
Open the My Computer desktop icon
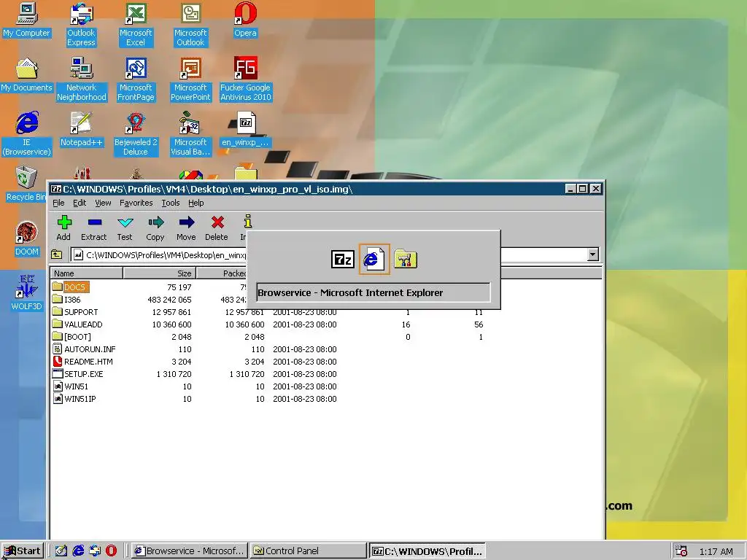26,20
